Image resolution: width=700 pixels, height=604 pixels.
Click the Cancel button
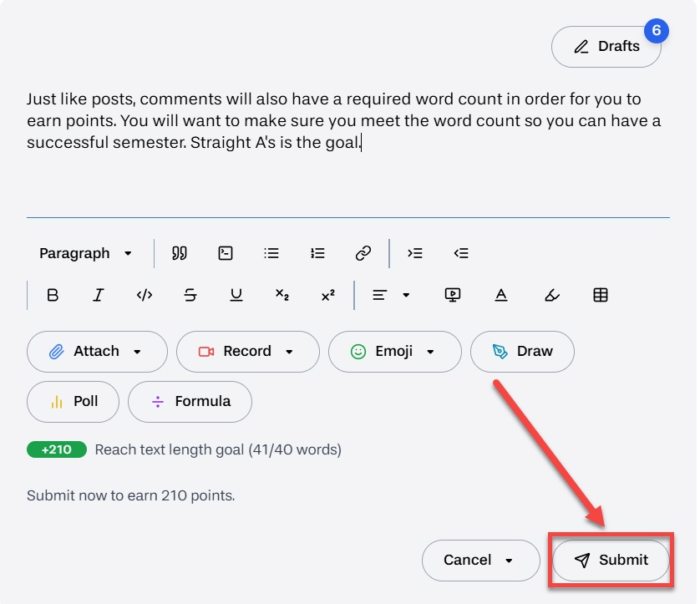click(481, 561)
